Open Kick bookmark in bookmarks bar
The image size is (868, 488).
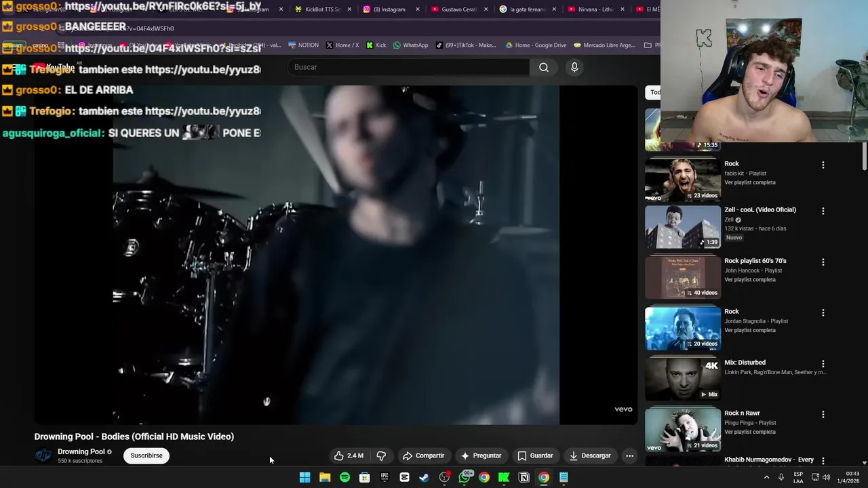[x=376, y=45]
